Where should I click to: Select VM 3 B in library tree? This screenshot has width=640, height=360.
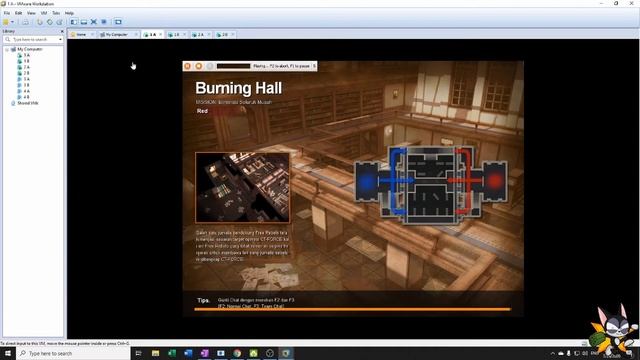(23, 85)
